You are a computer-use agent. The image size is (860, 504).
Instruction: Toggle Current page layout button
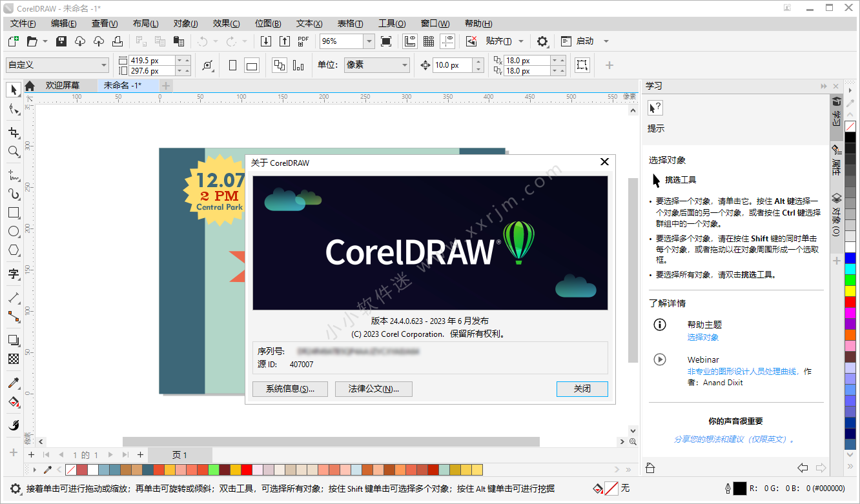coord(298,65)
